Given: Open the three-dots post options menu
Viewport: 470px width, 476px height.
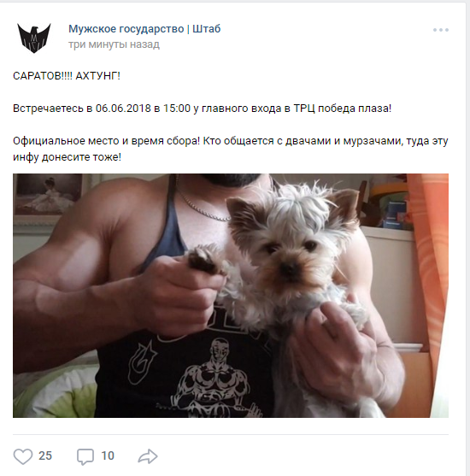Looking at the screenshot, I should click(x=441, y=30).
